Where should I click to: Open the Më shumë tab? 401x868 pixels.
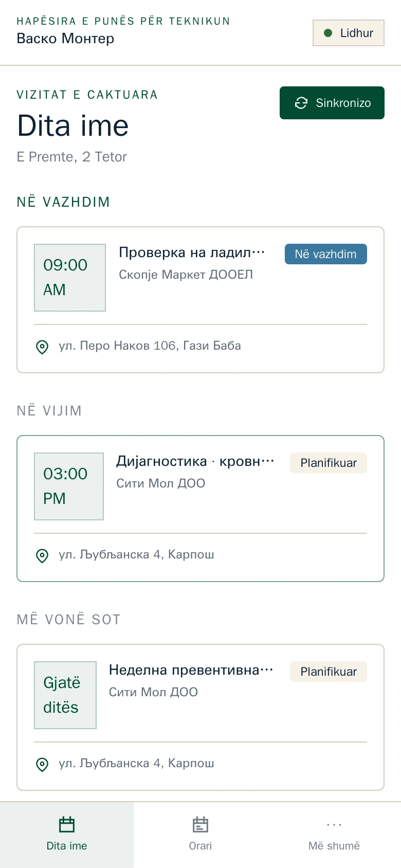coord(334,835)
